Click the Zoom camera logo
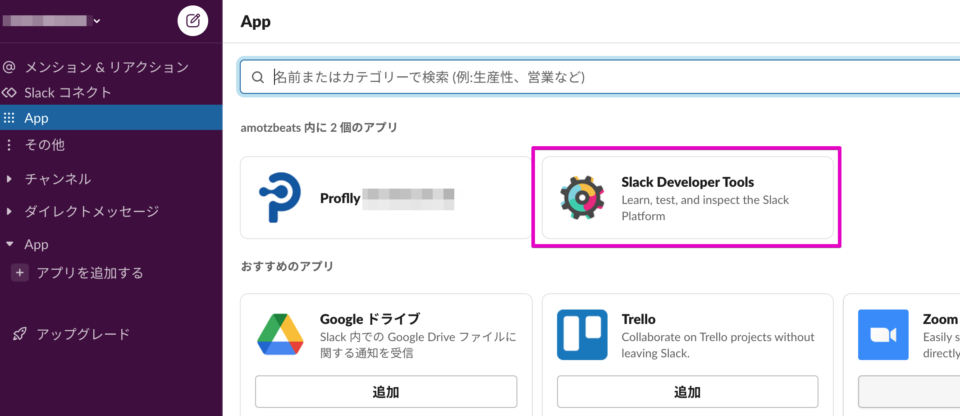960x416 pixels. (x=883, y=335)
